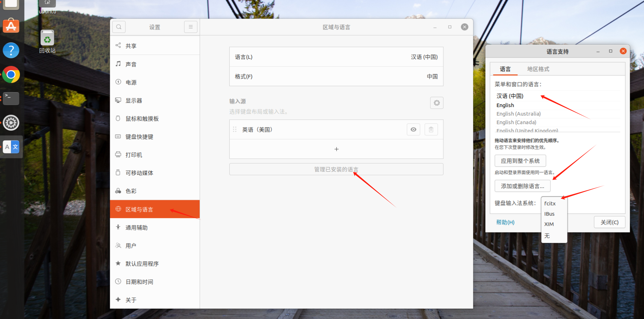Switch to the 地区格式 tab
The height and width of the screenshot is (319, 644).
(x=538, y=69)
